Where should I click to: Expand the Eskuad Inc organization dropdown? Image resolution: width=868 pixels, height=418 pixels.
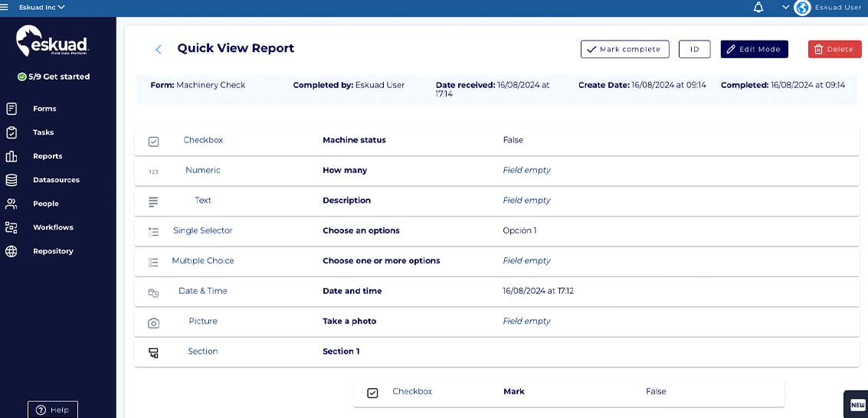pos(42,7)
